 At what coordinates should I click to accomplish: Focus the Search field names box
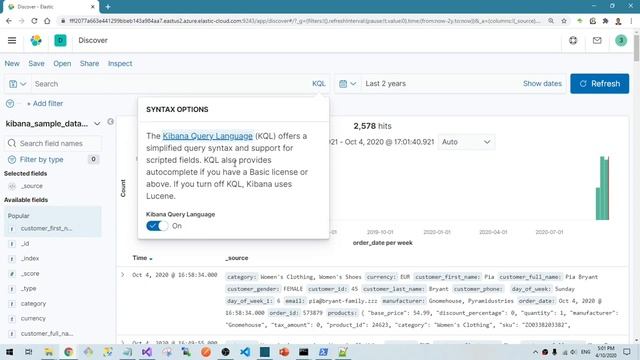[x=53, y=143]
